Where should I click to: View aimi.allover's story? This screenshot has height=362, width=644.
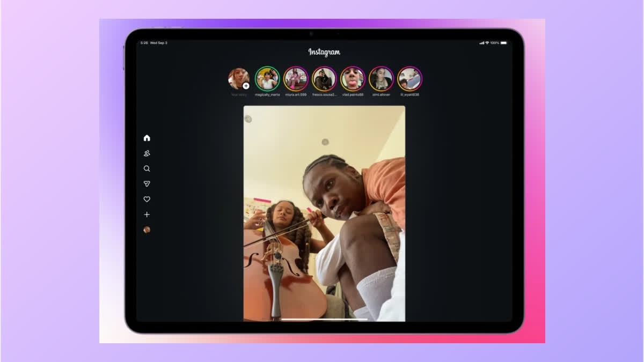coord(381,79)
